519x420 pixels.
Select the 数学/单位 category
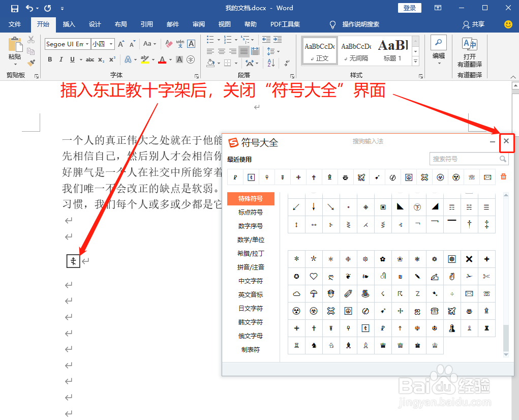pos(251,239)
